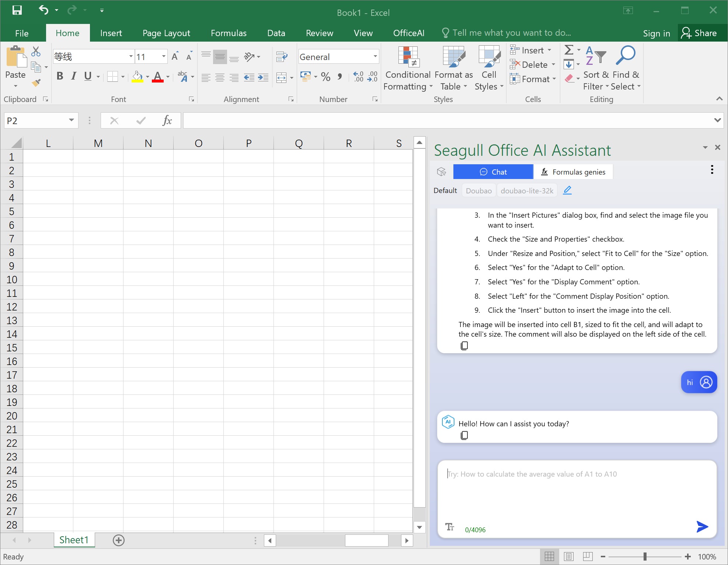Click the Copy icon in Clipboard group

pyautogui.click(x=36, y=67)
